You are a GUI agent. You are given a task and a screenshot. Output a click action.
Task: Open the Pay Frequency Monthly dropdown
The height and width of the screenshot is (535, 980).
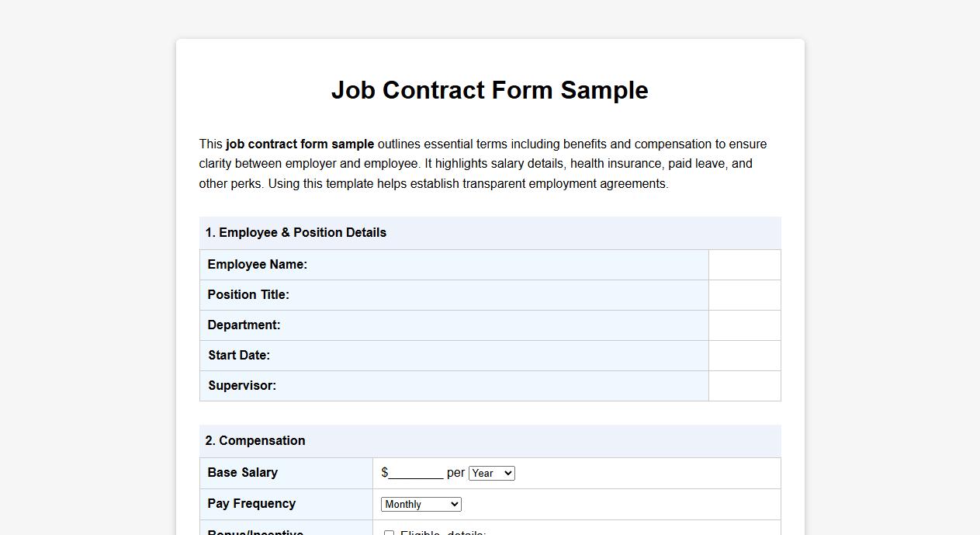[420, 504]
